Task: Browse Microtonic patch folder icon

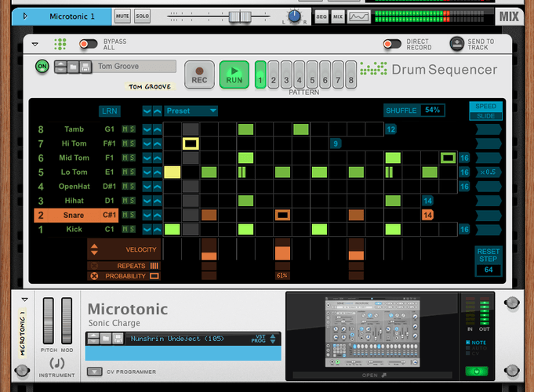Action: (106, 339)
